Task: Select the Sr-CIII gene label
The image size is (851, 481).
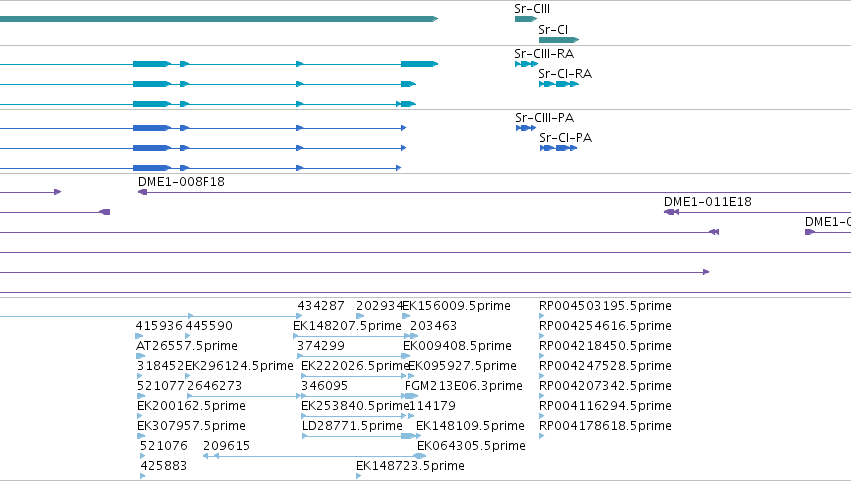Action: point(532,9)
